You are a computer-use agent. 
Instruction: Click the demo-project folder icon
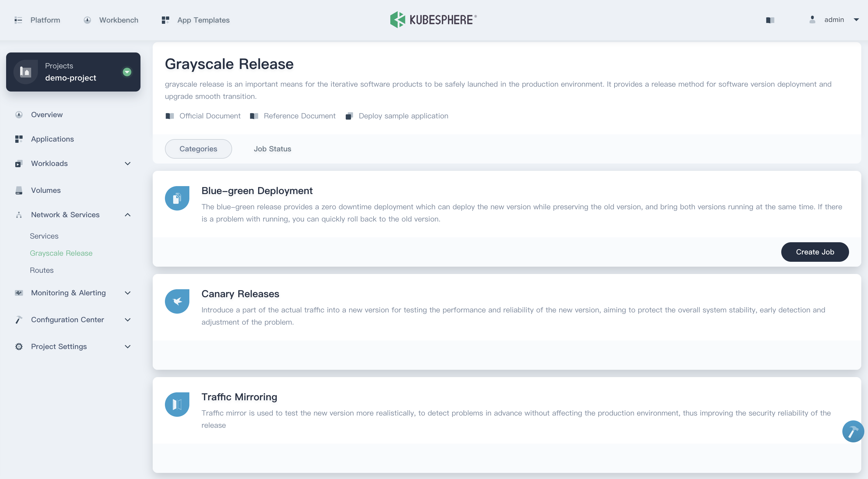pos(26,72)
